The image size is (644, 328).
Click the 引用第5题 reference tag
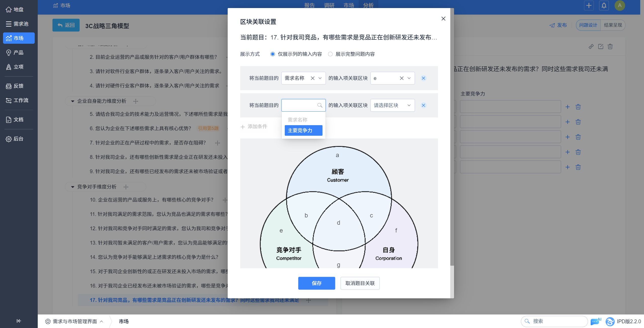208,128
